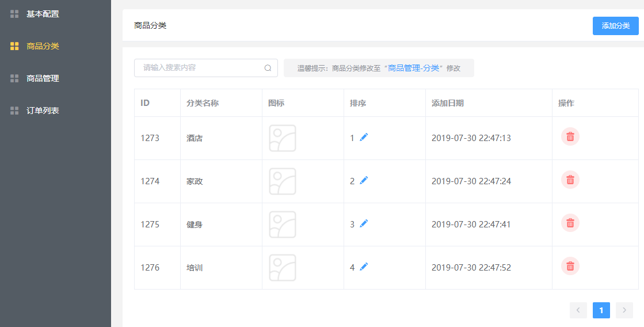The image size is (644, 327).
Task: Click category name 培训
Action: [x=195, y=268]
